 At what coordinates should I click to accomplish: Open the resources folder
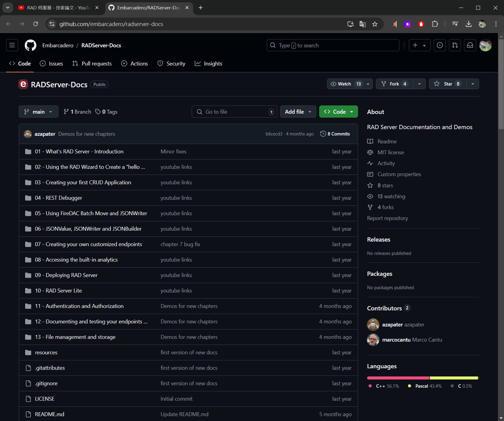[46, 353]
